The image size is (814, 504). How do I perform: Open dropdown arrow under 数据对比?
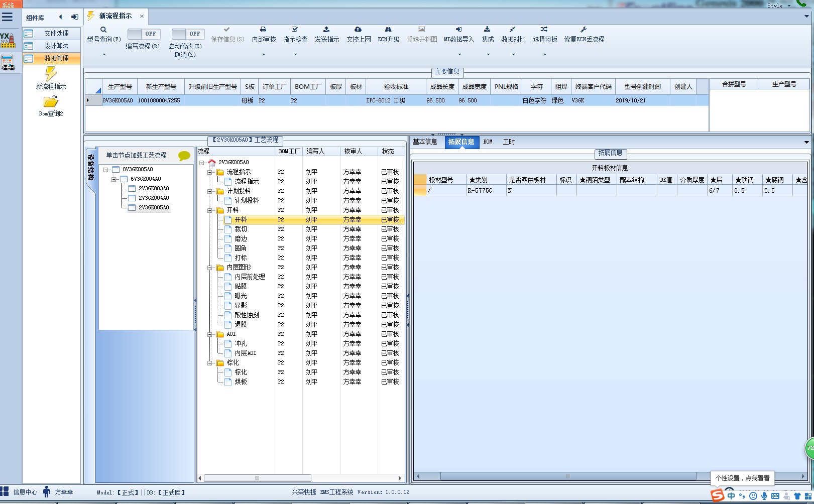pos(513,54)
